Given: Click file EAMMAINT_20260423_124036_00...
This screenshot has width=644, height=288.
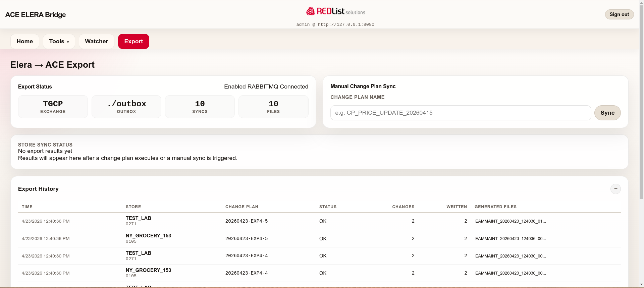Looking at the screenshot, I should tap(511, 239).
